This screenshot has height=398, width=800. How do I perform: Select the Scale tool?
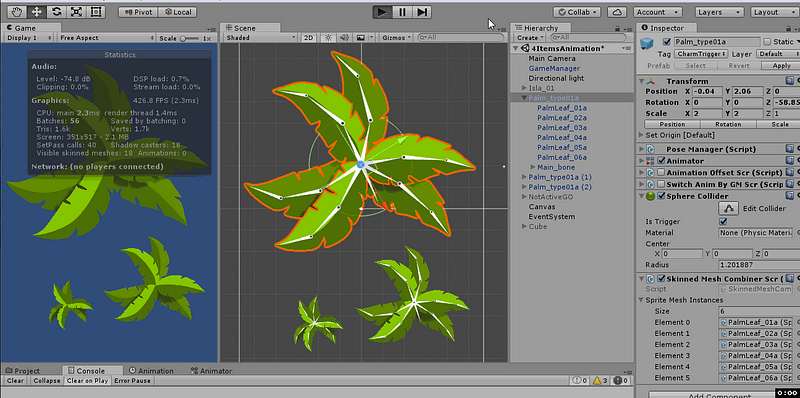tap(76, 12)
